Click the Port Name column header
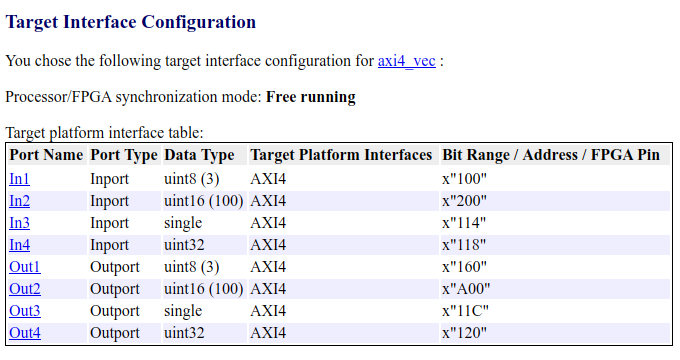Image resolution: width=680 pixels, height=360 pixels. pyautogui.click(x=46, y=155)
